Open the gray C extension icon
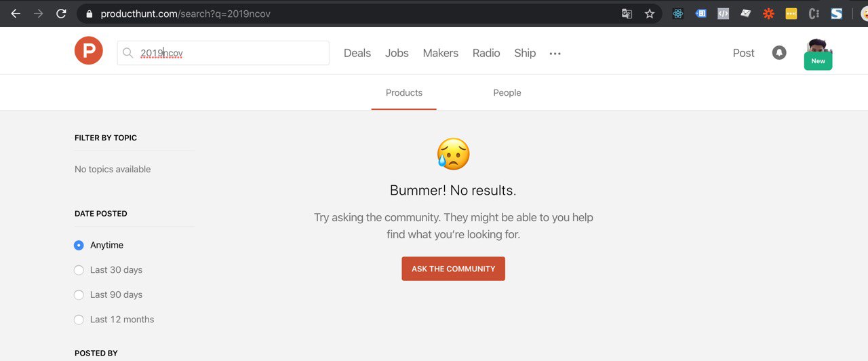The image size is (868, 361). [x=814, y=14]
